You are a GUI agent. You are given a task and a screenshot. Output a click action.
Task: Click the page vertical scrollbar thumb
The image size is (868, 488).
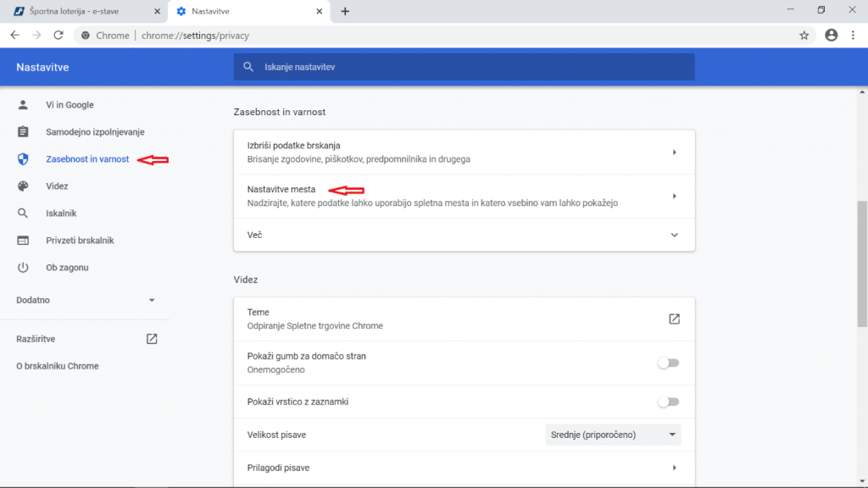point(862,264)
